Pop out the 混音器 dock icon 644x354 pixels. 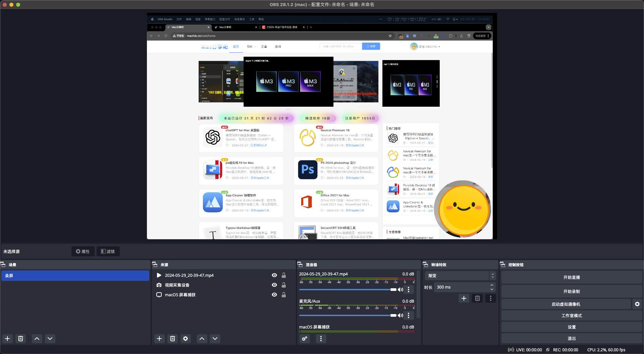(x=300, y=264)
